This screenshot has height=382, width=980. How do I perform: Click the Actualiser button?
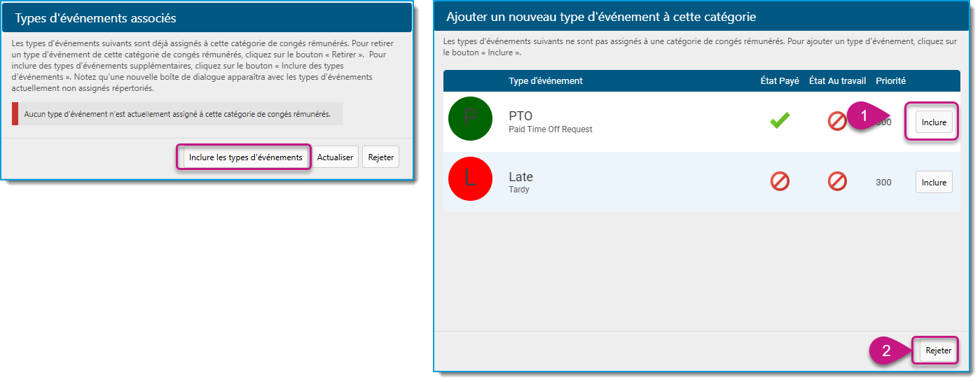335,157
